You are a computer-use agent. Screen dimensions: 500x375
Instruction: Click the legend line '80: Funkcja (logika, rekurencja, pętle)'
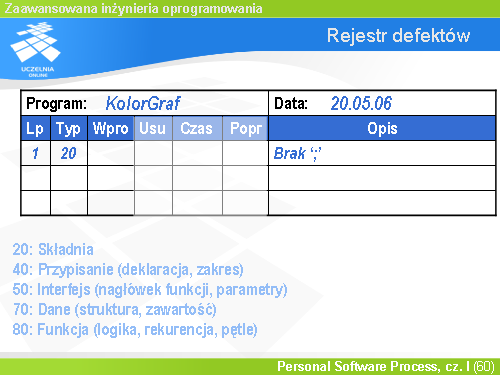135,330
